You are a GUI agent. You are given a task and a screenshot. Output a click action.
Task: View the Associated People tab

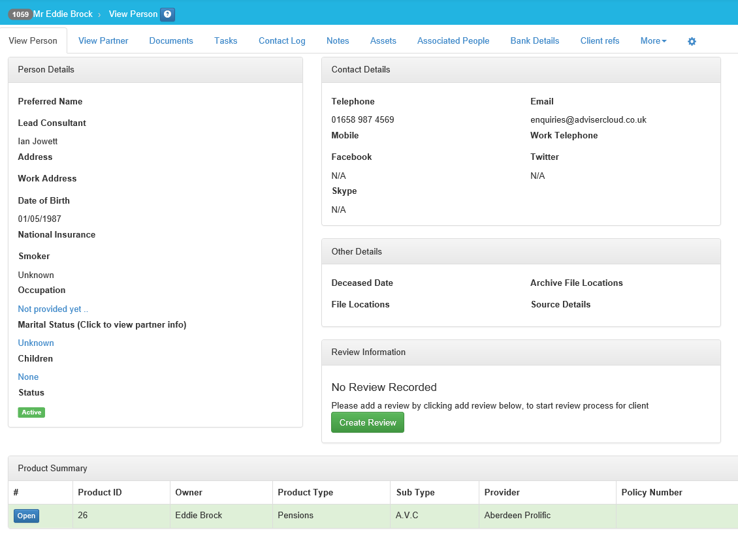453,40
